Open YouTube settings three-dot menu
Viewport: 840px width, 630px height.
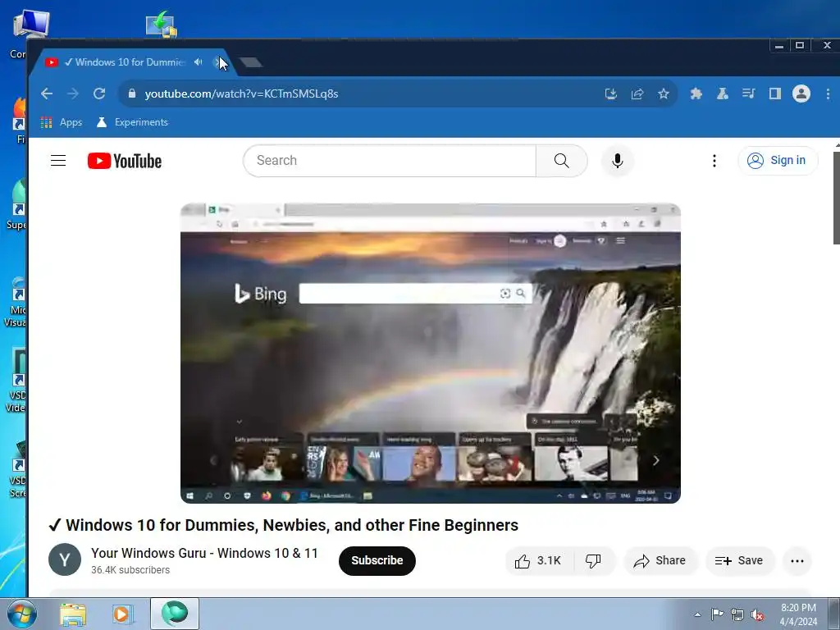[x=714, y=161]
